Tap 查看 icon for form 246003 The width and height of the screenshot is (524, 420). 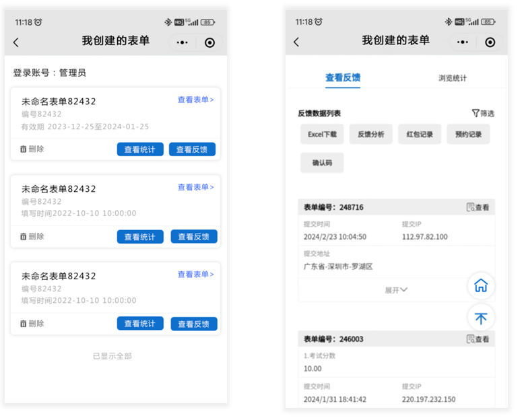pyautogui.click(x=478, y=339)
